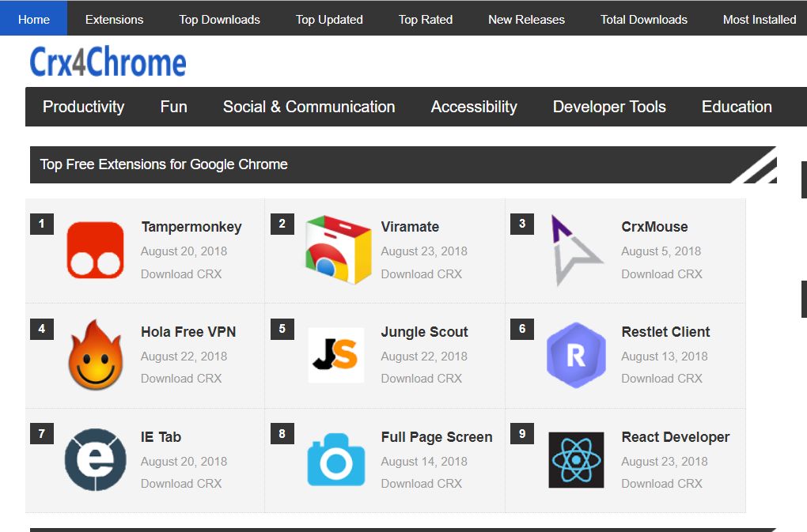Select Social & Communication category
Screen dimensions: 807x532
[x=309, y=107]
